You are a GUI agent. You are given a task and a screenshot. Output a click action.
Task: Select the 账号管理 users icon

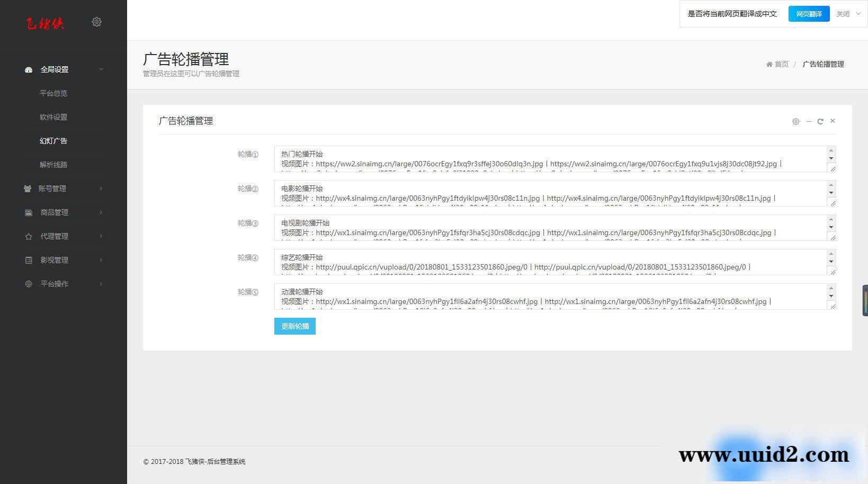[x=29, y=189]
